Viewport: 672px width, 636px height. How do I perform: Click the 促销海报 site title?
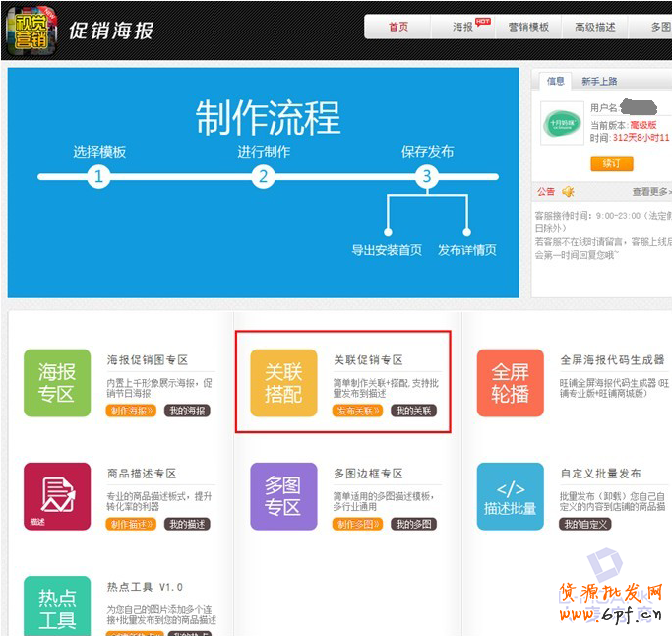pos(111,31)
